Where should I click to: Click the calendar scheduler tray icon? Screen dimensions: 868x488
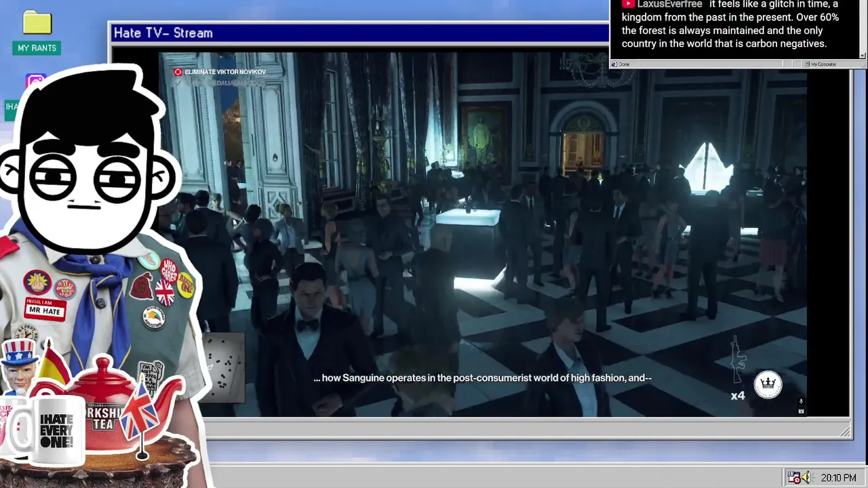[x=793, y=477]
